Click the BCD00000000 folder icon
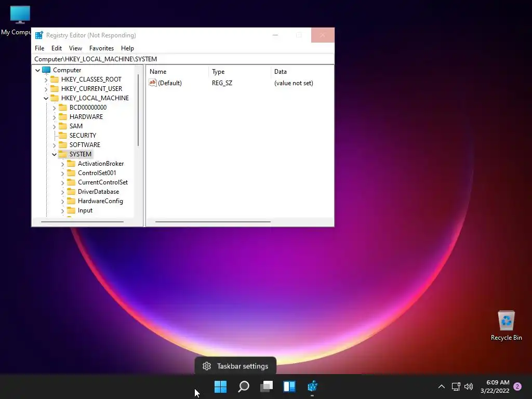532x399 pixels. [x=63, y=108]
